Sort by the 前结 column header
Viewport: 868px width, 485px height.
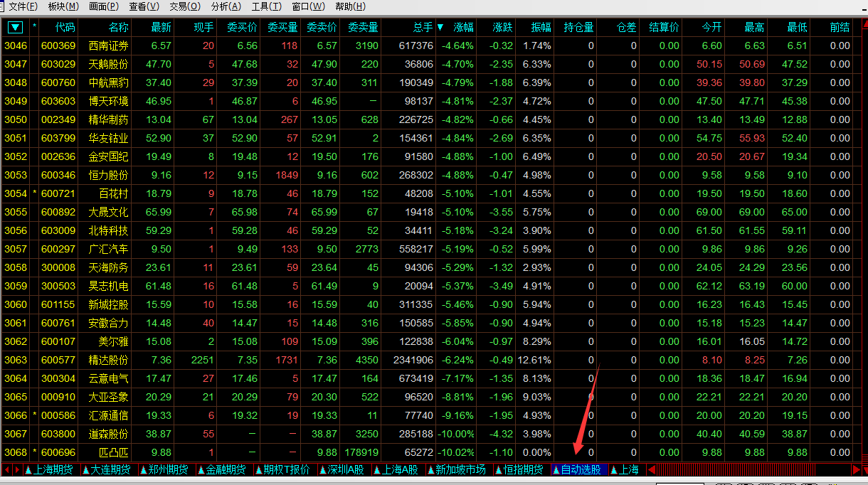tap(840, 27)
